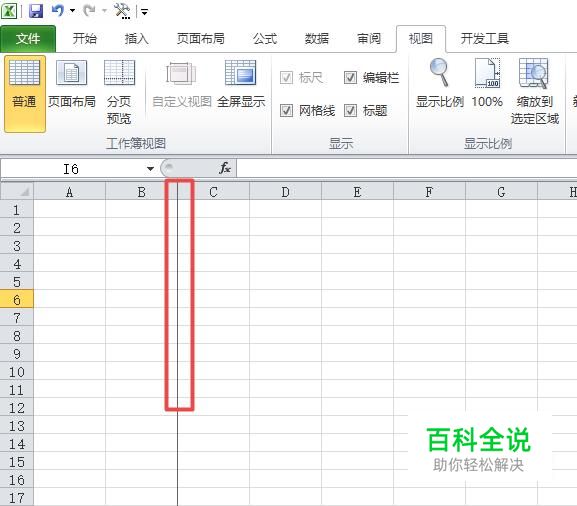Viewport: 577px width, 506px height.
Task: Select row 3 header
Action: [x=17, y=245]
